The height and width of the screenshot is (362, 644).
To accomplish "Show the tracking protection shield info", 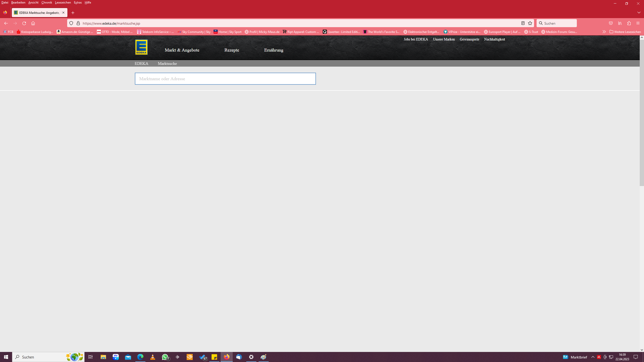I will point(71,23).
